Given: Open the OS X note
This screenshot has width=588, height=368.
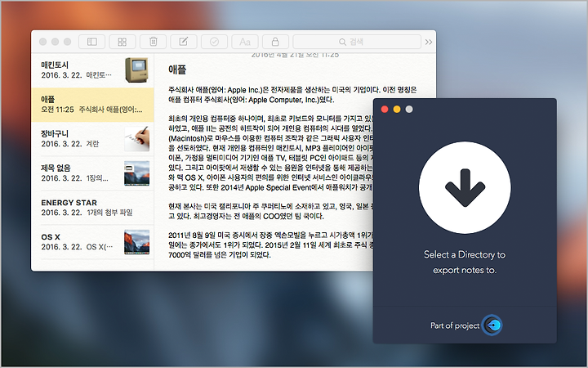Looking at the screenshot, I should click(92, 242).
